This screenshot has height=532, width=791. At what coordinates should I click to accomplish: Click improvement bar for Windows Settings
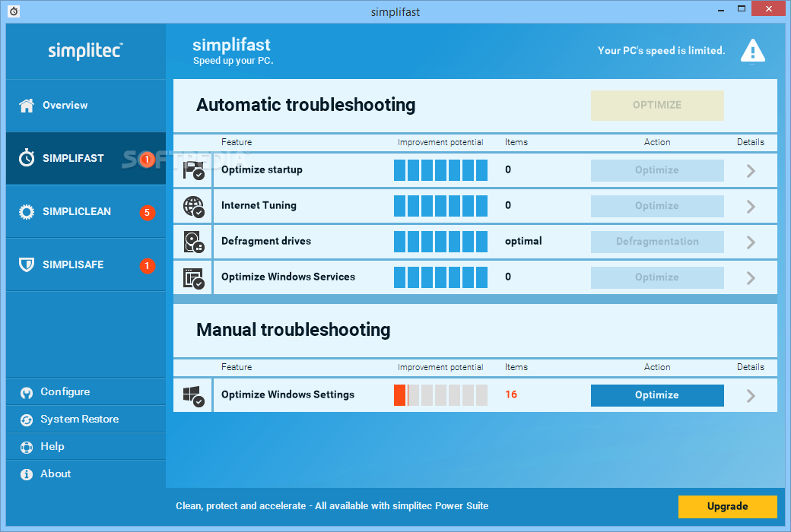point(440,395)
